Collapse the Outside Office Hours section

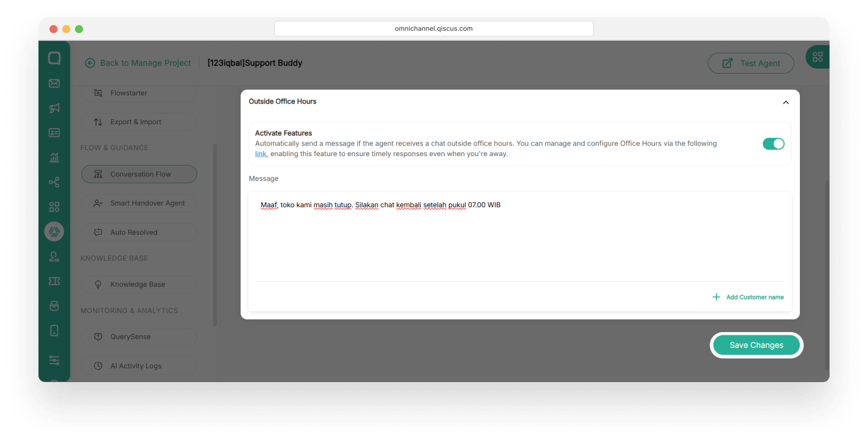click(x=786, y=102)
